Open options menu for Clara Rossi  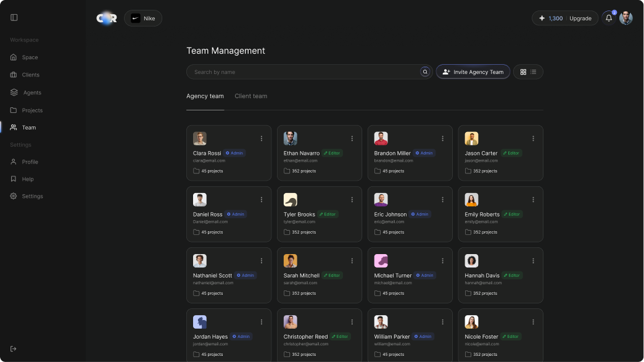pos(262,139)
